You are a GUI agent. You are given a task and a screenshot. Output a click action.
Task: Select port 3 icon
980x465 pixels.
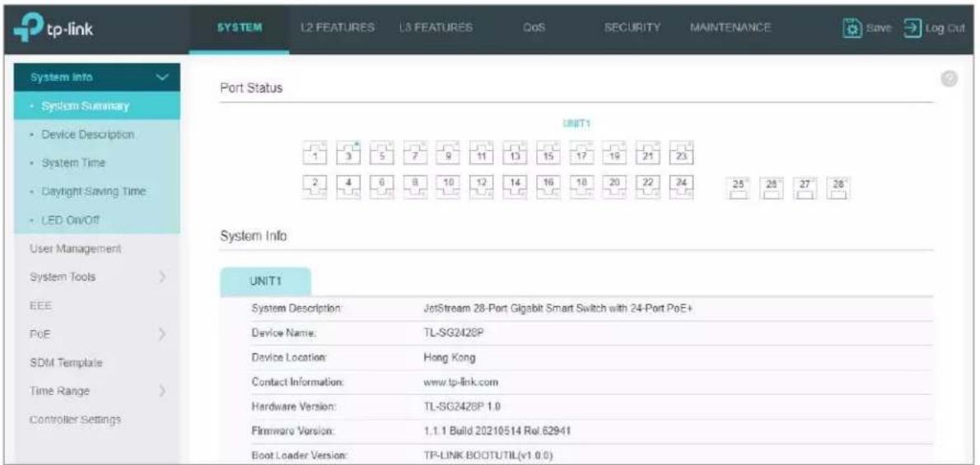coord(349,152)
